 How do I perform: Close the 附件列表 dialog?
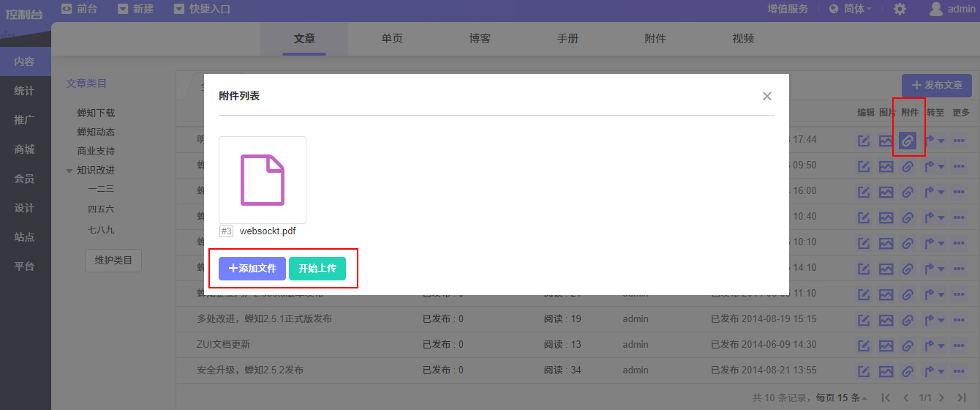pyautogui.click(x=766, y=96)
